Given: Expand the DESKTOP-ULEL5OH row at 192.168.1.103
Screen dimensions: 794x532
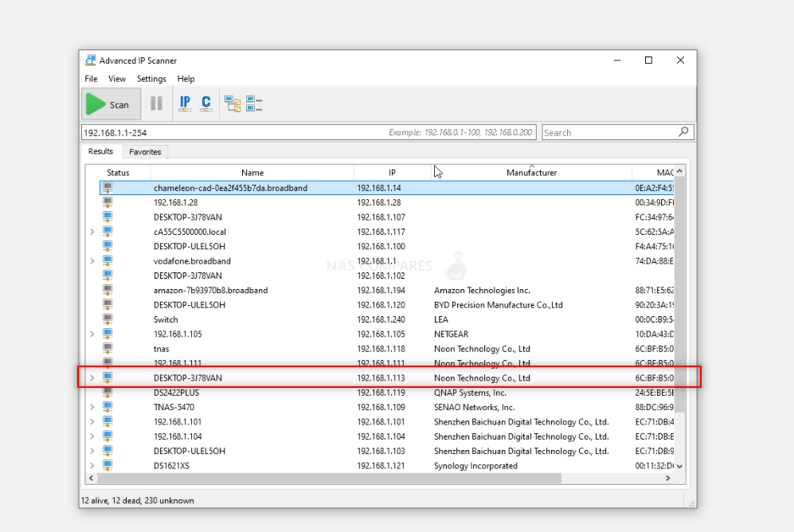Looking at the screenshot, I should [92, 451].
